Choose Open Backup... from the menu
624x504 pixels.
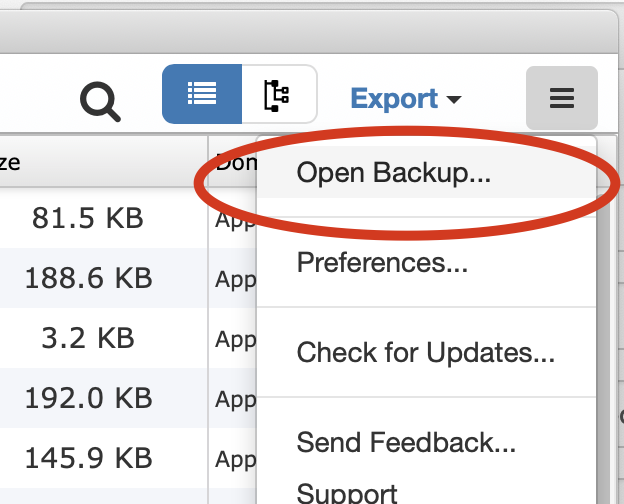click(x=394, y=173)
